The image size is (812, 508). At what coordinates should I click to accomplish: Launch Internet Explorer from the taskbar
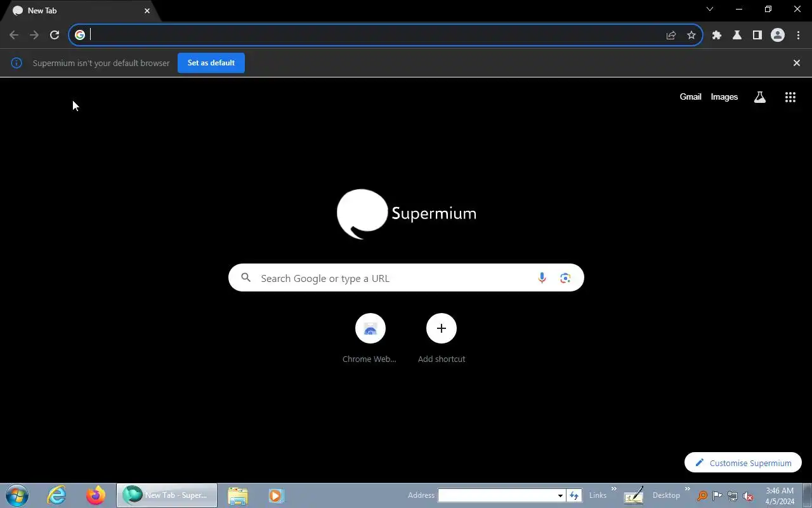click(57, 495)
